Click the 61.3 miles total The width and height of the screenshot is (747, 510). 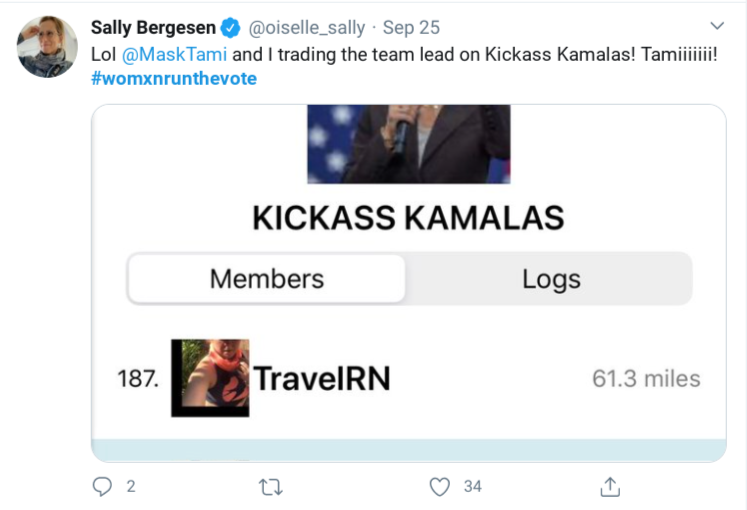pyautogui.click(x=646, y=379)
